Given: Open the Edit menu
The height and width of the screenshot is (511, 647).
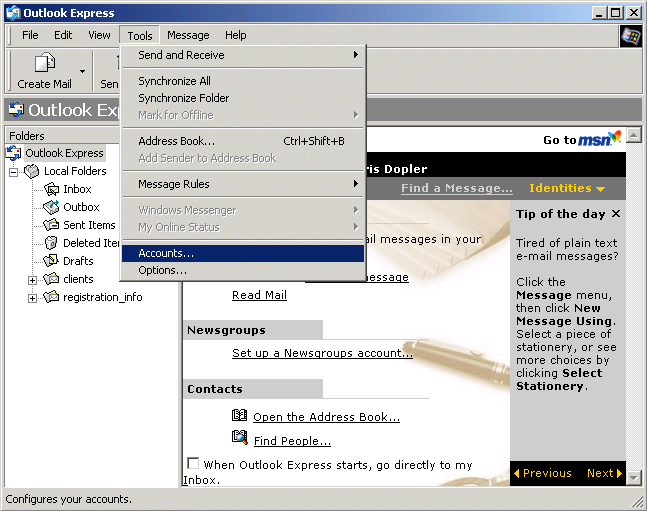Looking at the screenshot, I should pyautogui.click(x=63, y=35).
